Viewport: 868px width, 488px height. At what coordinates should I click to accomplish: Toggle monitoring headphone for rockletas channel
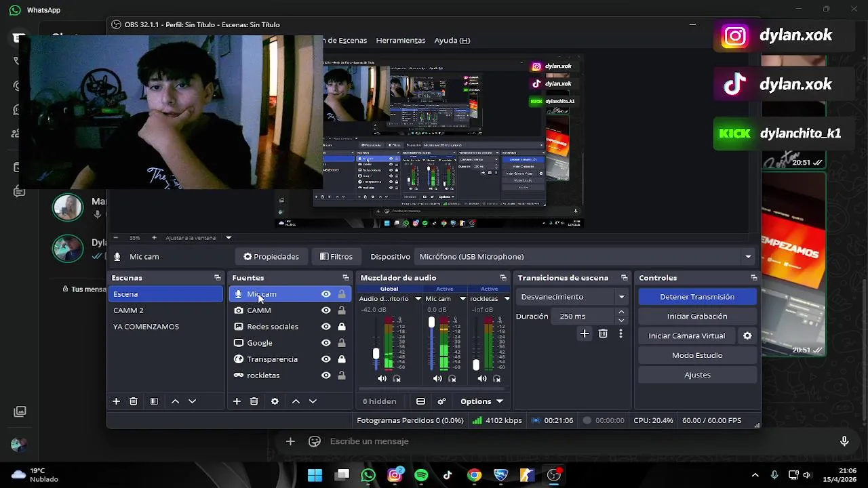(497, 379)
